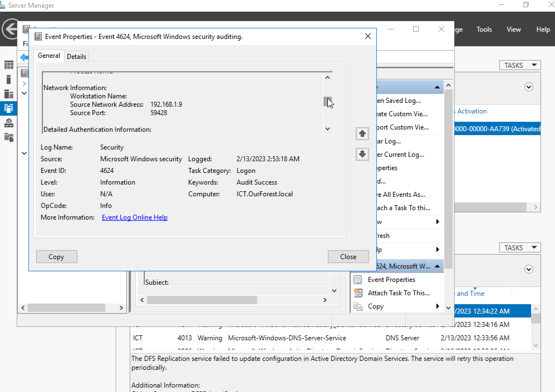Viewport: 555px width, 392px height.
Task: Click Attach a Task To this Log action
Action: [x=403, y=208]
